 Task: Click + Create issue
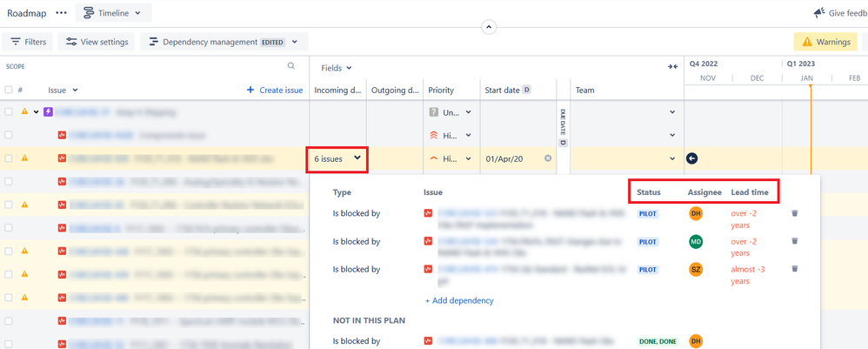[275, 90]
